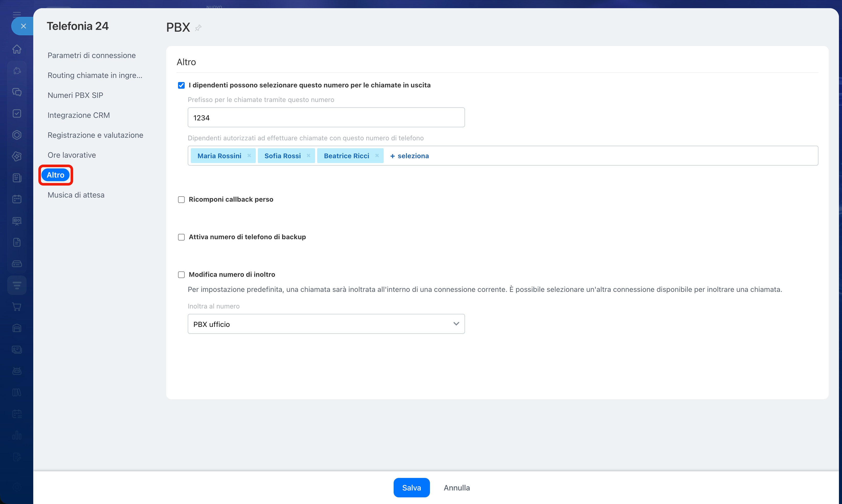Open the presentation board icon in sidebar
The width and height of the screenshot is (842, 504).
[x=17, y=221]
